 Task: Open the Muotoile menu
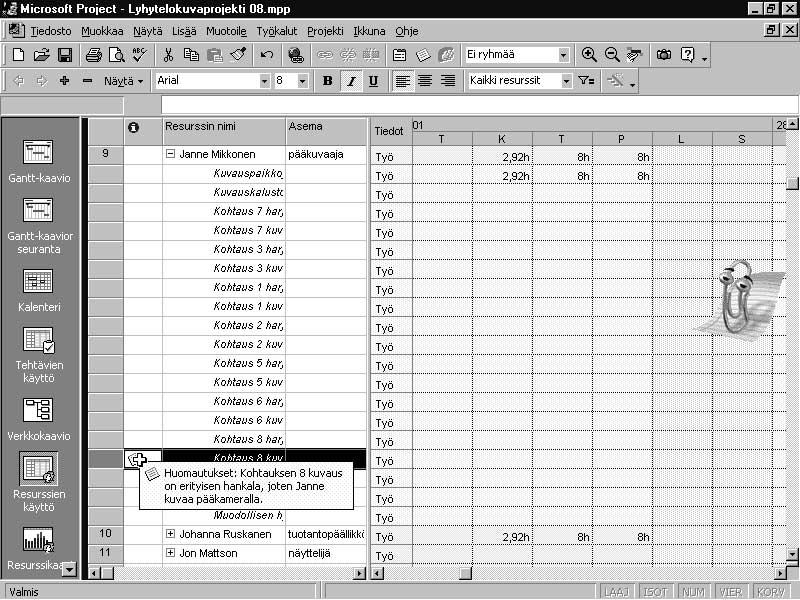tap(226, 31)
